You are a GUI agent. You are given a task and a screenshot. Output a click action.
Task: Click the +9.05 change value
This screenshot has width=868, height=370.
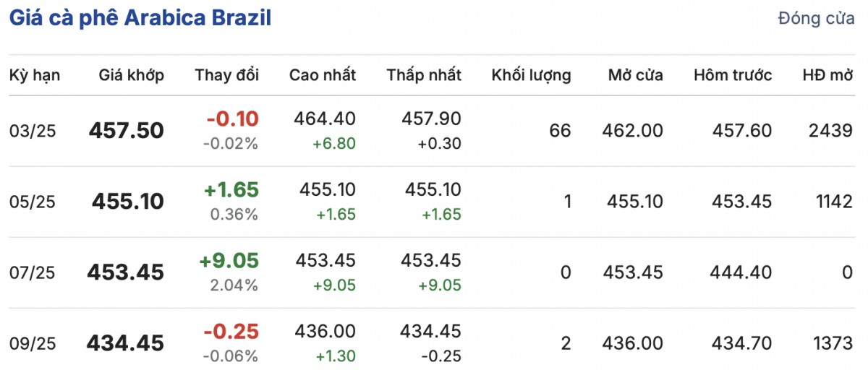pos(229,260)
